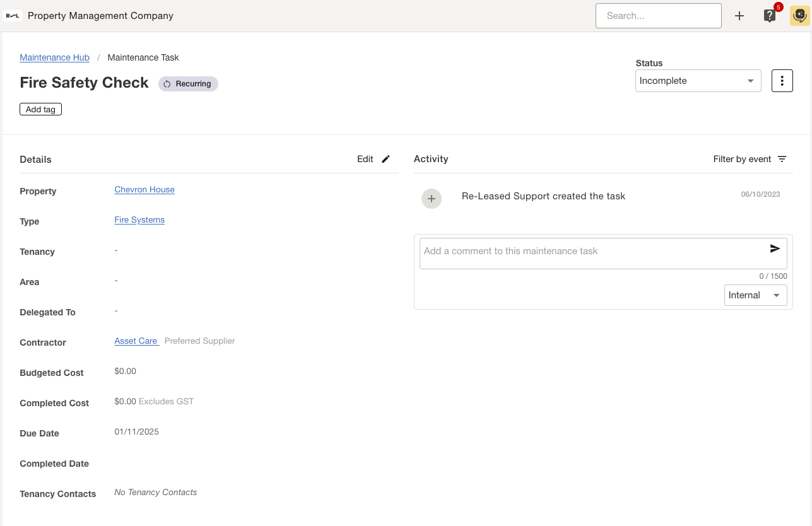Click the plus icon in top bar
This screenshot has width=812, height=526.
coord(739,16)
